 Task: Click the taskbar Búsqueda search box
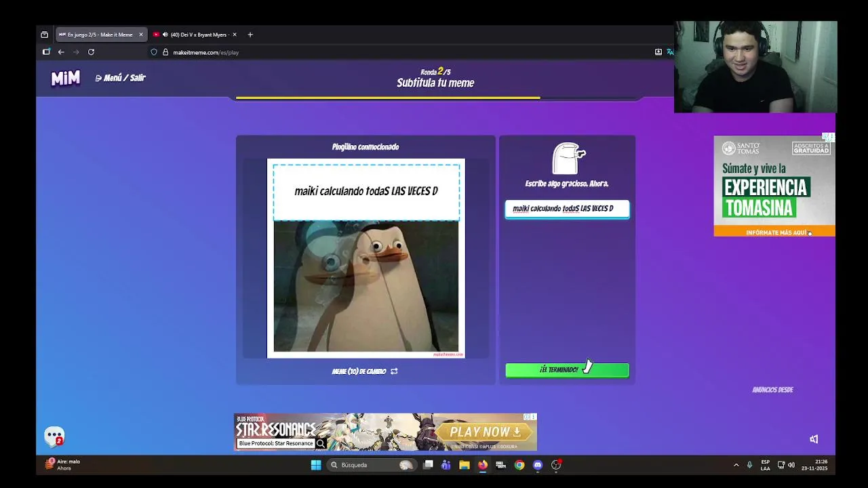[x=372, y=465]
